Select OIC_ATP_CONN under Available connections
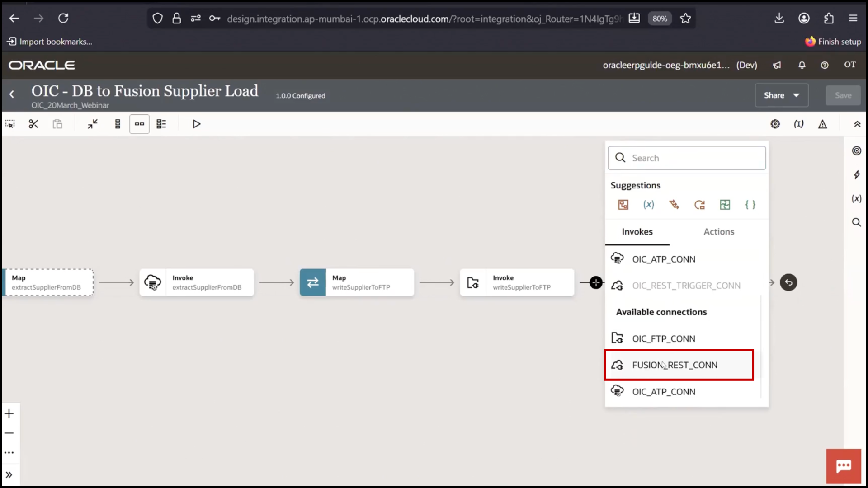The height and width of the screenshot is (488, 868). tap(683, 392)
